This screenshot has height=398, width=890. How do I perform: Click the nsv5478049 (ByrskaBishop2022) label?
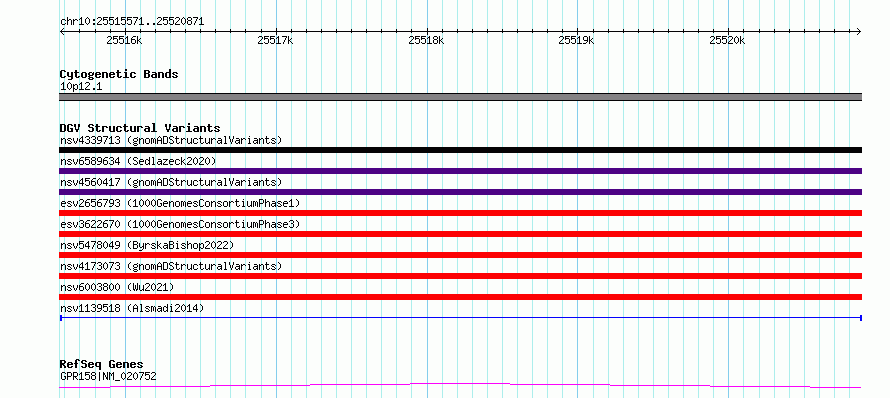tap(147, 245)
